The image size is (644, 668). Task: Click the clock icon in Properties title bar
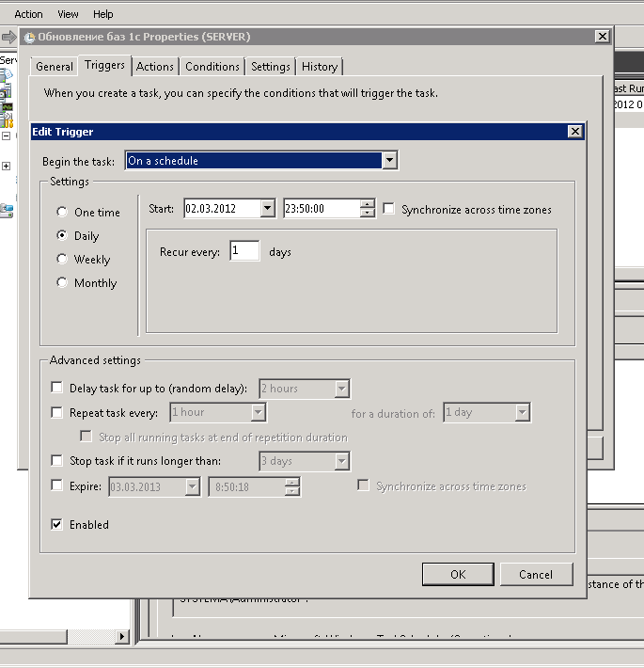point(29,37)
